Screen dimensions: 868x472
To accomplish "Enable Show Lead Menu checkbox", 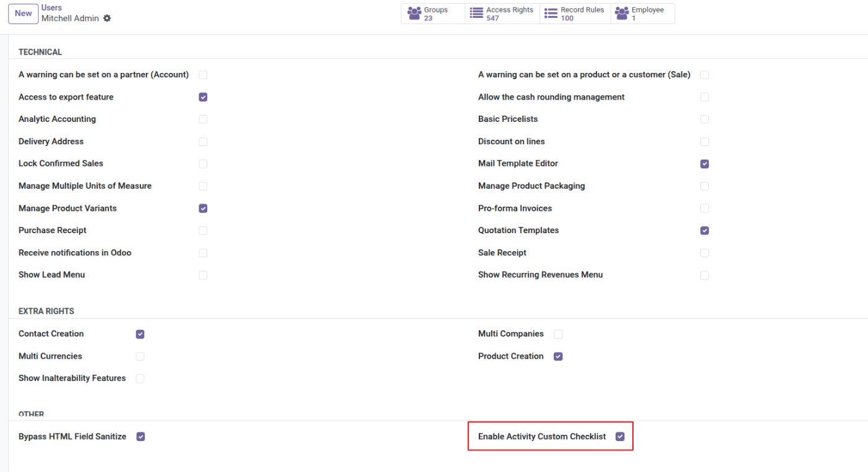I will 203,275.
